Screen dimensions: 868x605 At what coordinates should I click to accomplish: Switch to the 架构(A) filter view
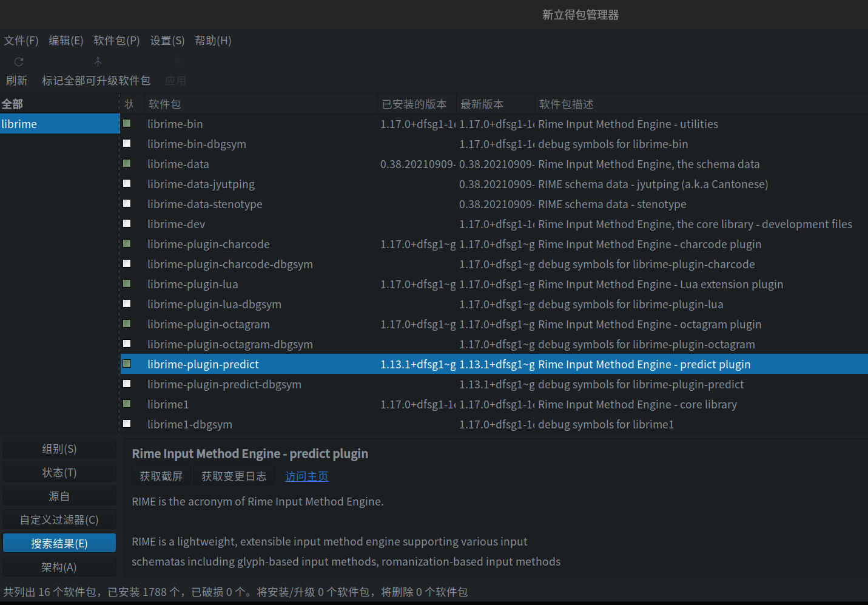pyautogui.click(x=59, y=567)
